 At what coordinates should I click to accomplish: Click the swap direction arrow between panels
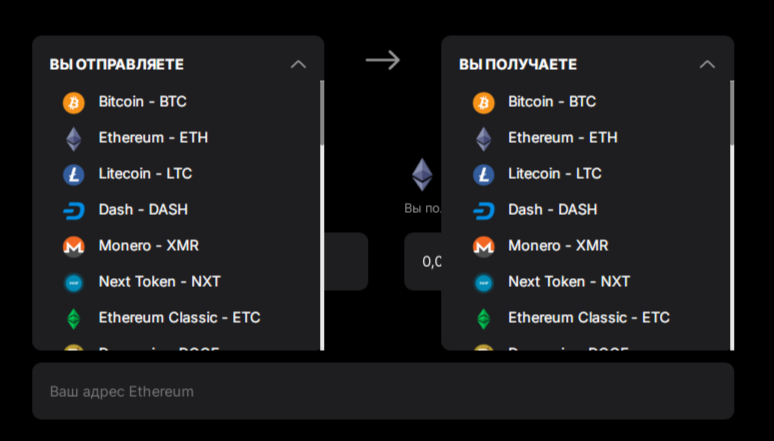[x=382, y=60]
